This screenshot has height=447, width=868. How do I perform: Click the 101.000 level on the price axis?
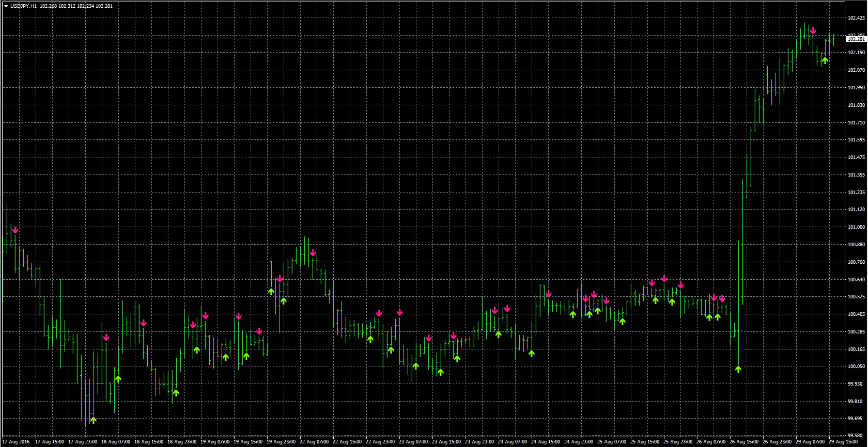[x=856, y=227]
